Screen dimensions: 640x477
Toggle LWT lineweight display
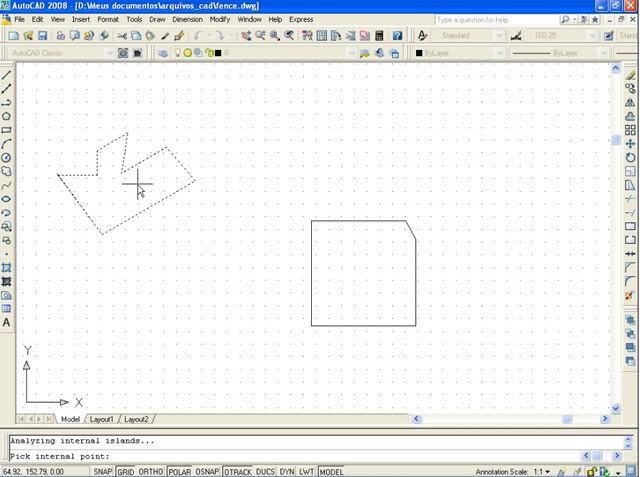[x=306, y=472]
